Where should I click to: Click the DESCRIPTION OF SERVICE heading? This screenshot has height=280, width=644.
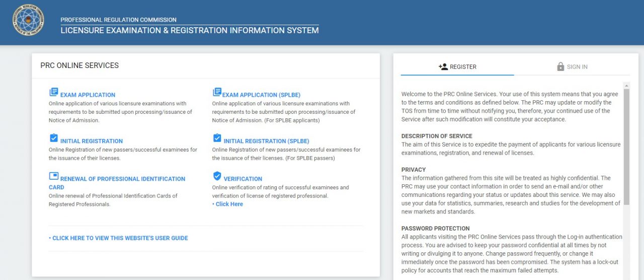click(x=437, y=136)
